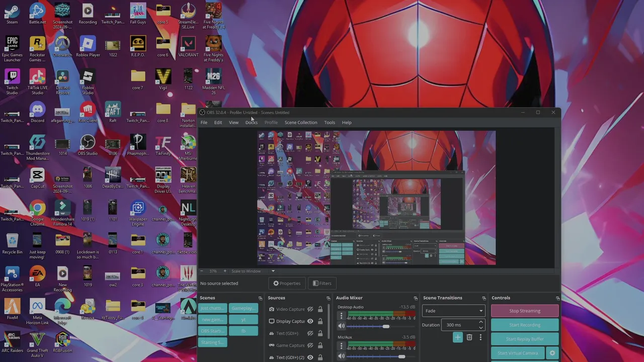Image resolution: width=644 pixels, height=362 pixels.
Task: Click Start Virtual Camera button
Action: tap(518, 353)
